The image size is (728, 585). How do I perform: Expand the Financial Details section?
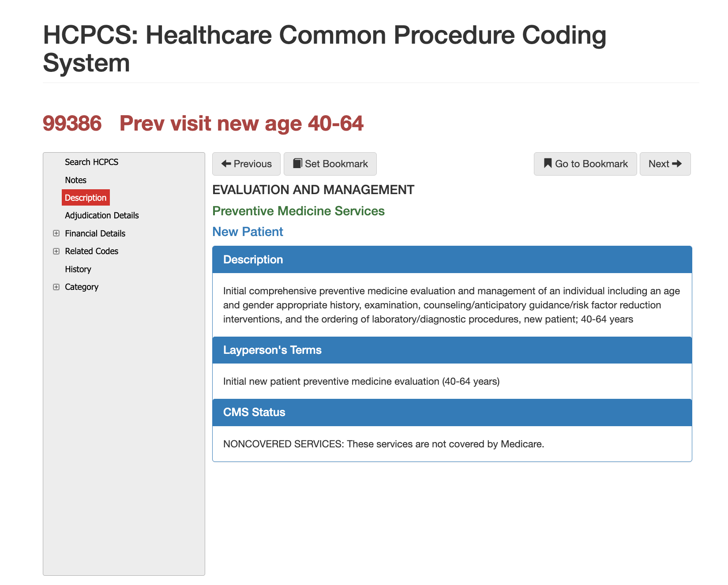pyautogui.click(x=56, y=233)
